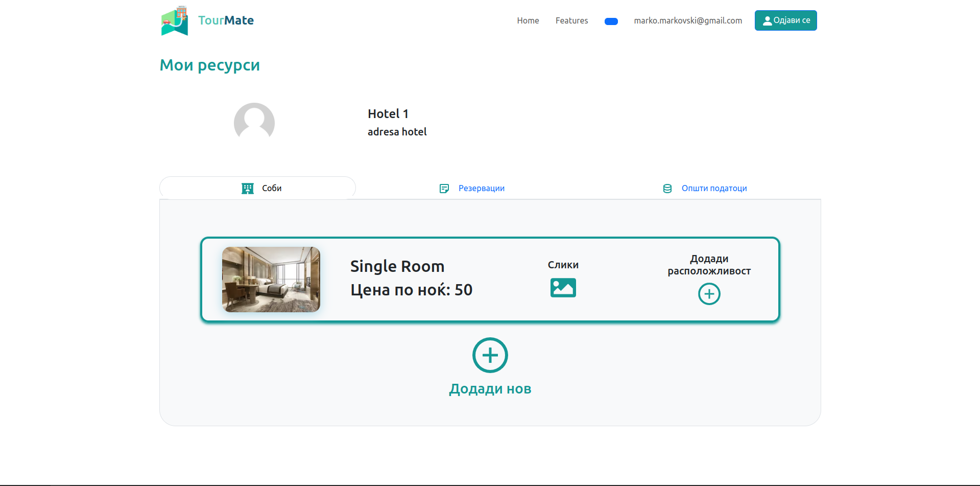
Task: Click the building icon beside Соби
Action: [x=248, y=189]
